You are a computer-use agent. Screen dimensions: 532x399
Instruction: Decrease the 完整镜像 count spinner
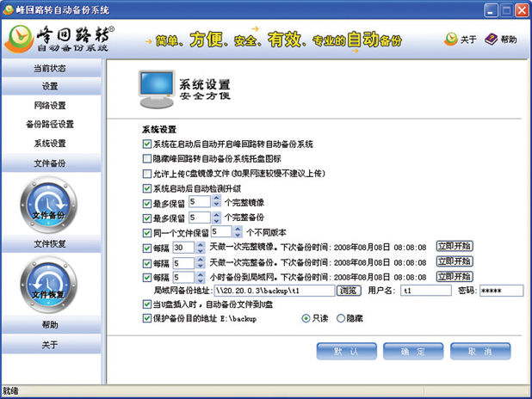[x=216, y=205]
